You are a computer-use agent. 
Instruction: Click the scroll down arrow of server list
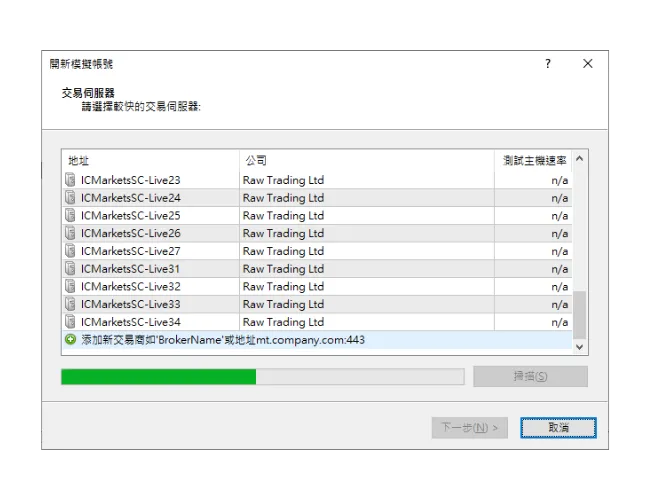(580, 347)
